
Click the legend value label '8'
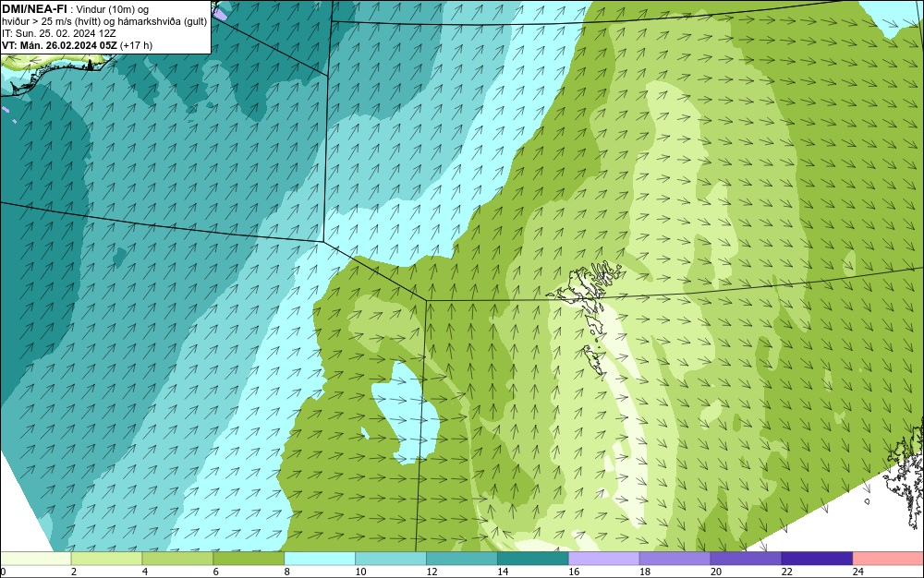coord(287,572)
